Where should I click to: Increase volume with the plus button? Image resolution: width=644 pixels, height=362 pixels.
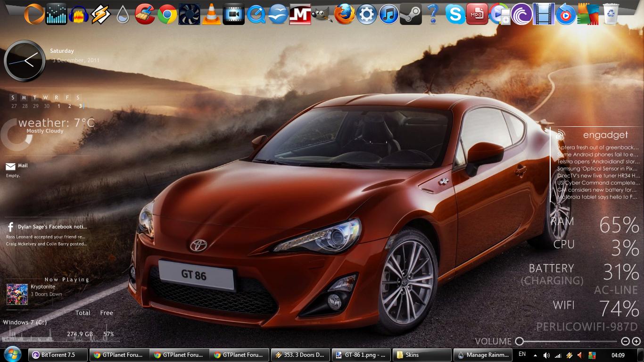pyautogui.click(x=636, y=341)
